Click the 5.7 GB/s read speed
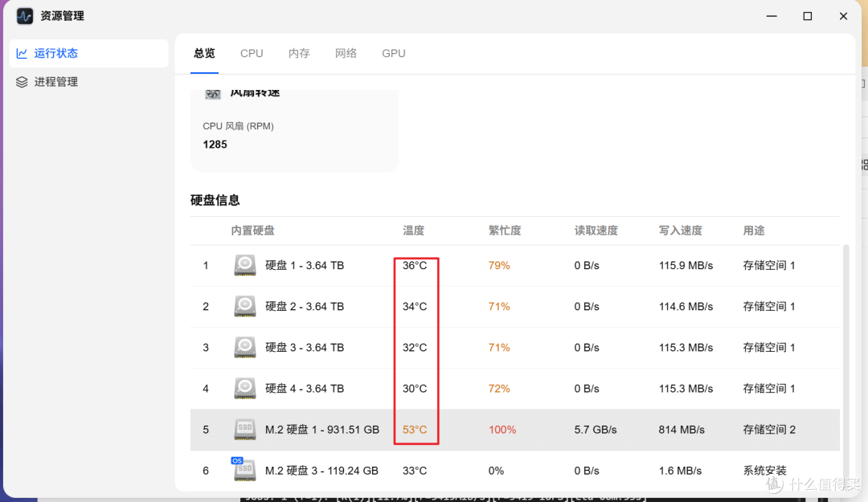 click(x=595, y=430)
